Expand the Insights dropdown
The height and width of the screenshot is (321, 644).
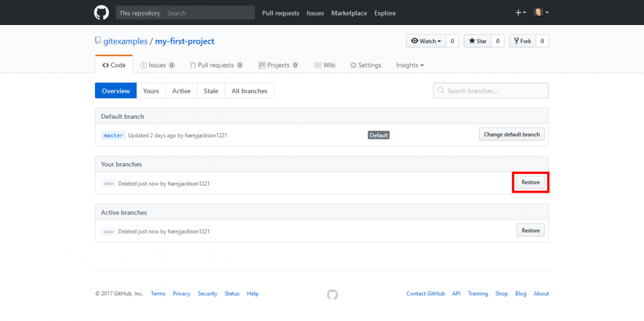410,65
